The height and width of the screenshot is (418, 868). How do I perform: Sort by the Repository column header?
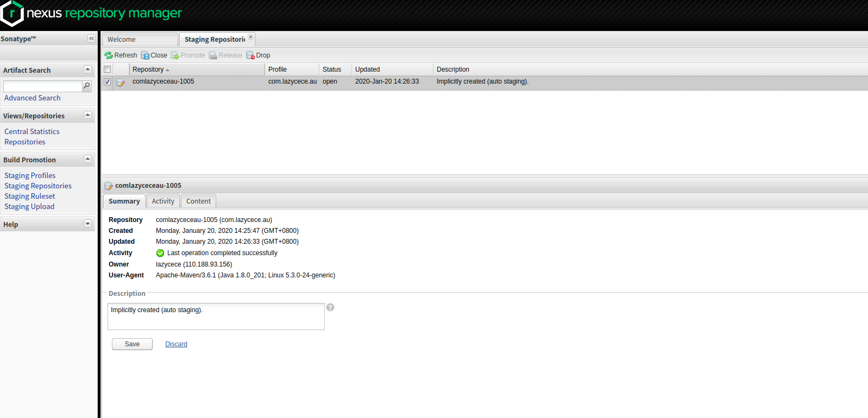coord(197,69)
